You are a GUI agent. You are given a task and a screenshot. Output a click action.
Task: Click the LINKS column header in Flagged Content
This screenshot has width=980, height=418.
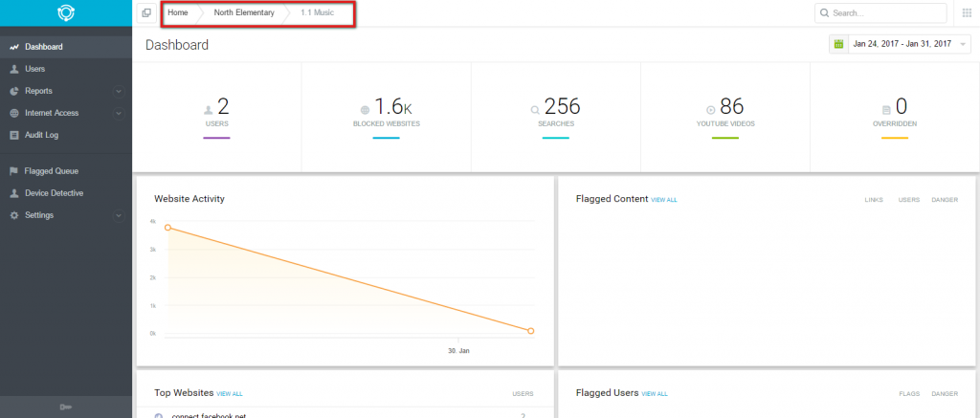click(x=874, y=200)
